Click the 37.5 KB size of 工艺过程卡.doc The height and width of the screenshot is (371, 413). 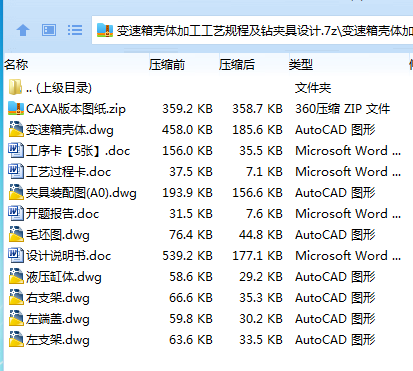pyautogui.click(x=191, y=172)
